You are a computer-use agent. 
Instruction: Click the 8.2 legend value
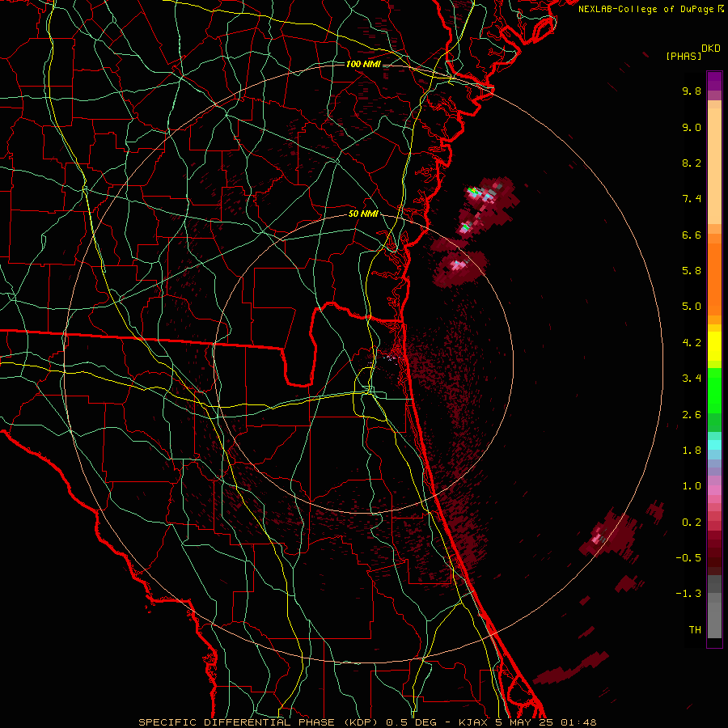[x=692, y=163]
